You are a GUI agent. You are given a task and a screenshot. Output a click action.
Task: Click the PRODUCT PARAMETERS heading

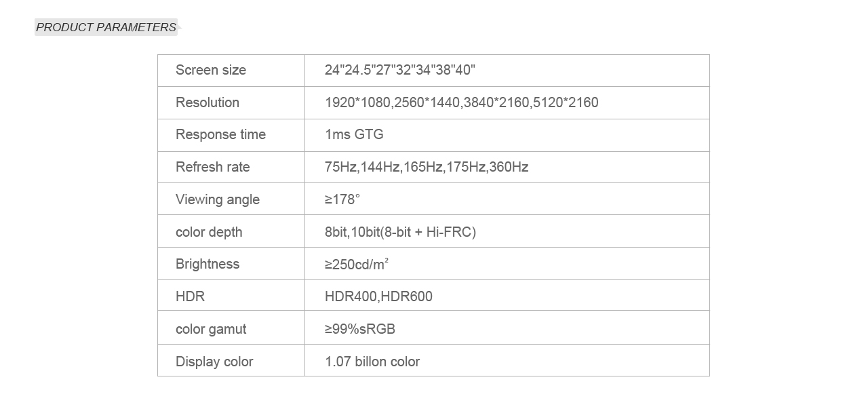point(106,27)
